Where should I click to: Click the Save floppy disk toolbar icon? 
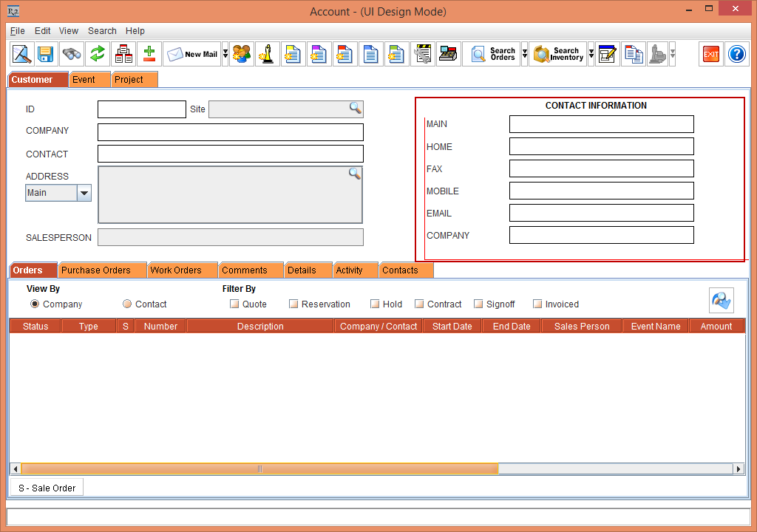tap(46, 54)
